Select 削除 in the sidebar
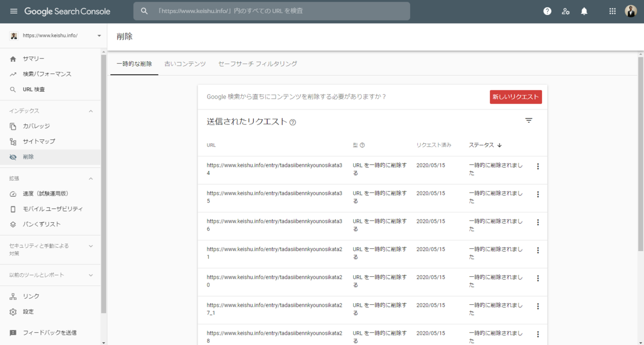Image resolution: width=644 pixels, height=345 pixels. (50, 157)
